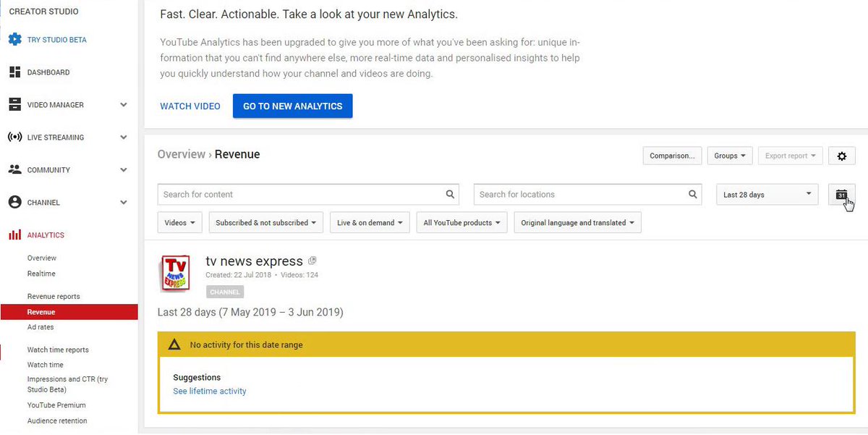Expand the Video Manager chevron
This screenshot has height=435, width=868.
coord(124,105)
